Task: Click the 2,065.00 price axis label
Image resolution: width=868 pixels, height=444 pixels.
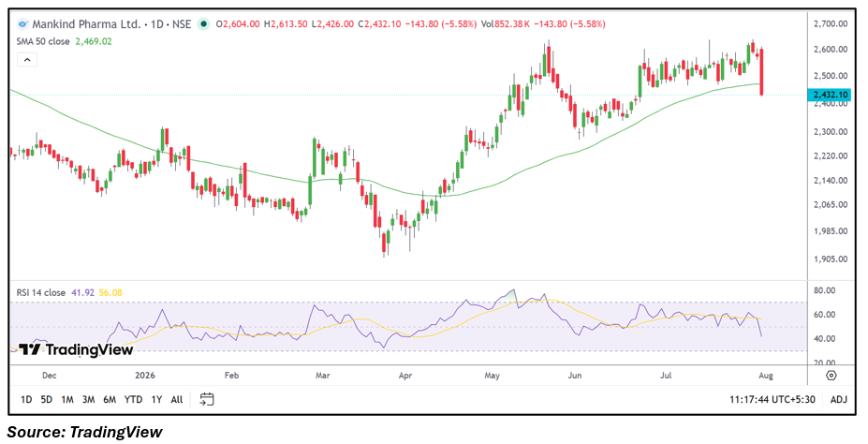Action: [831, 205]
